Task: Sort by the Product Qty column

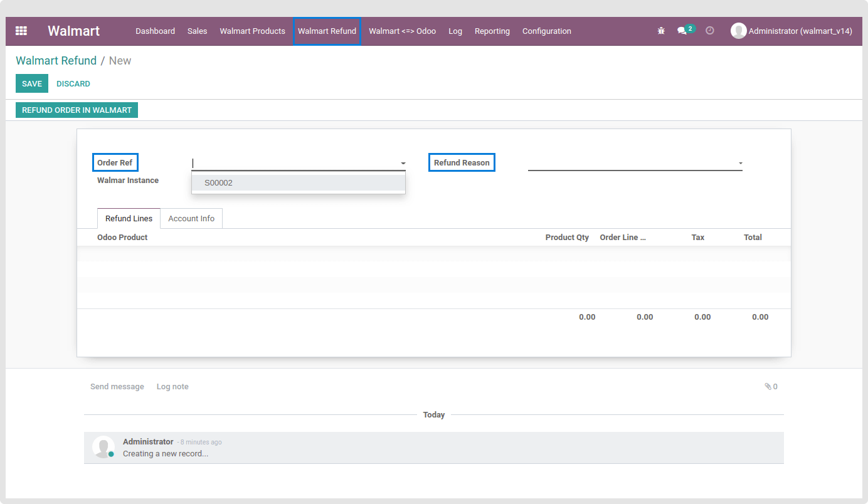Action: click(x=567, y=238)
